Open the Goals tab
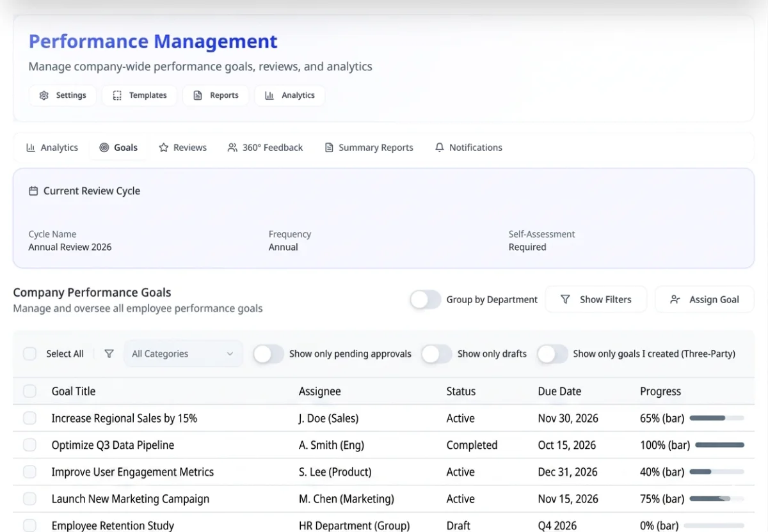Screen dimensions: 768x532 click(x=118, y=148)
